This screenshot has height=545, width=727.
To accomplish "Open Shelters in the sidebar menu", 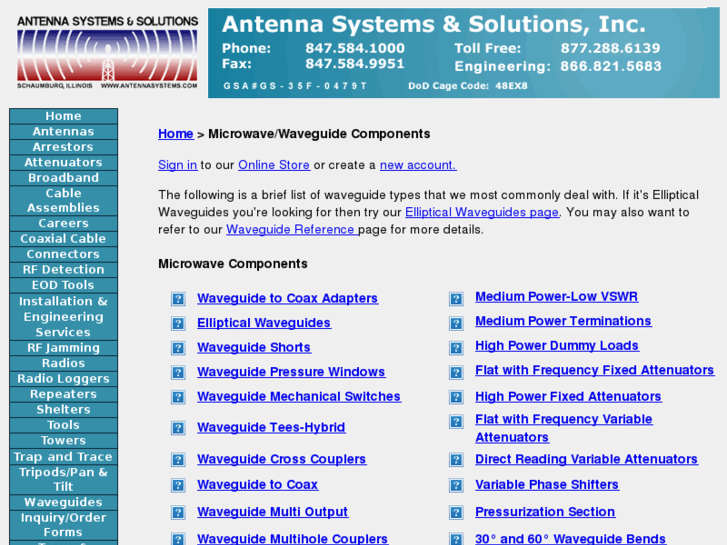I will coord(64,410).
